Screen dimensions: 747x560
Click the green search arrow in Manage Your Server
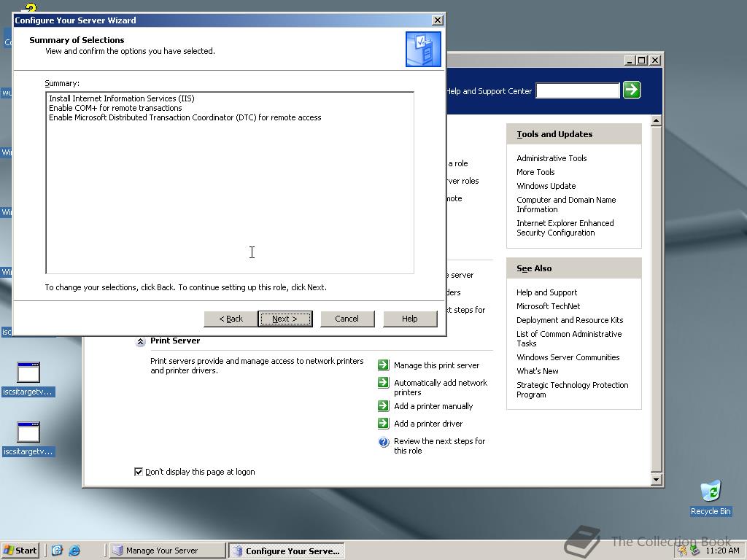632,90
